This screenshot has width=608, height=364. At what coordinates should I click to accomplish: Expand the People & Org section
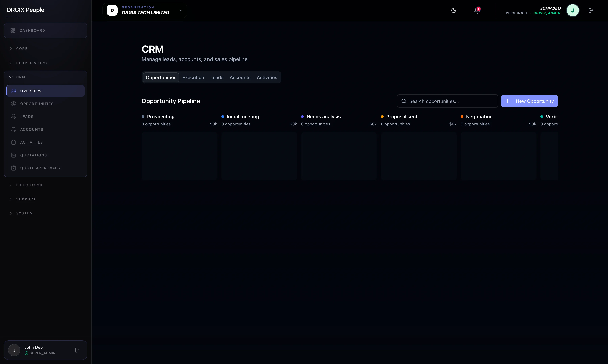click(x=45, y=63)
